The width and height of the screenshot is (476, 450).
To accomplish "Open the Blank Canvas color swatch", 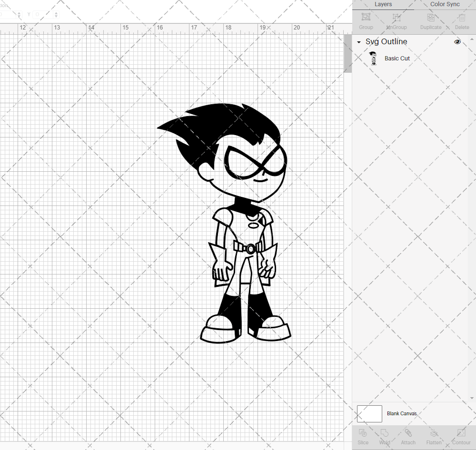I will [369, 413].
